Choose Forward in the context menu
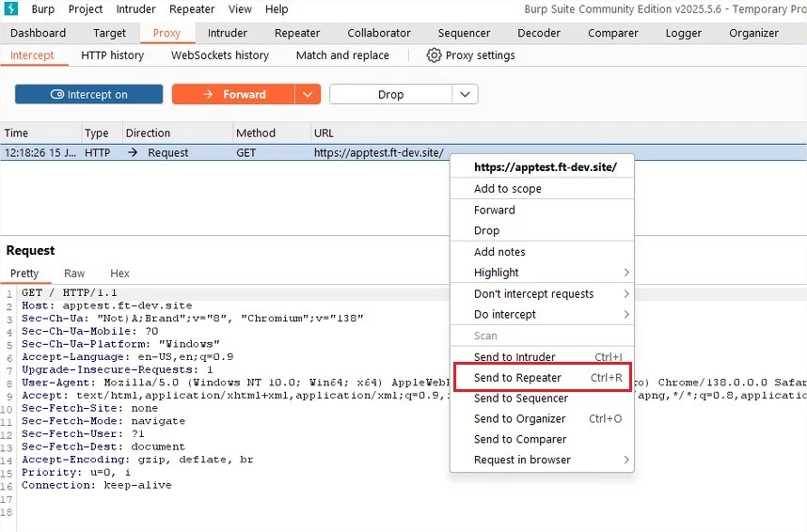This screenshot has width=807, height=532. coord(542,210)
